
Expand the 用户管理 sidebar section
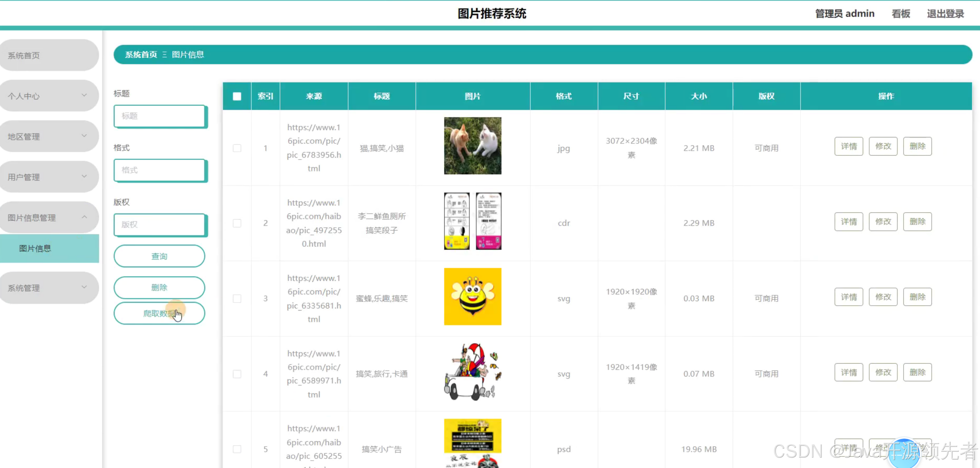pos(49,176)
